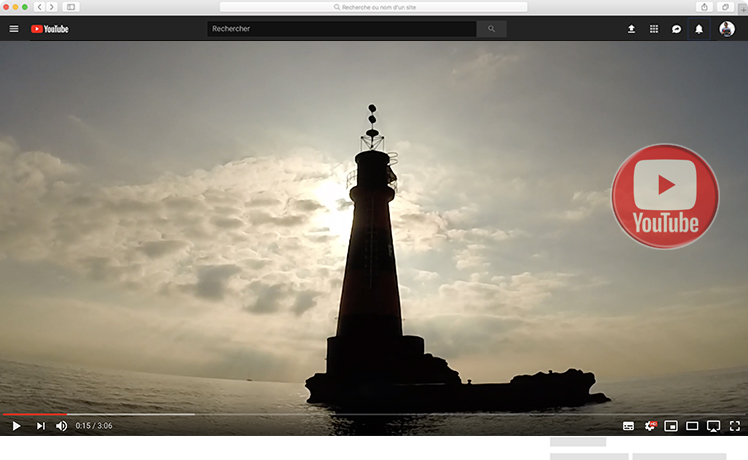
Task: Show the Safari tab overview
Action: pyautogui.click(x=725, y=7)
